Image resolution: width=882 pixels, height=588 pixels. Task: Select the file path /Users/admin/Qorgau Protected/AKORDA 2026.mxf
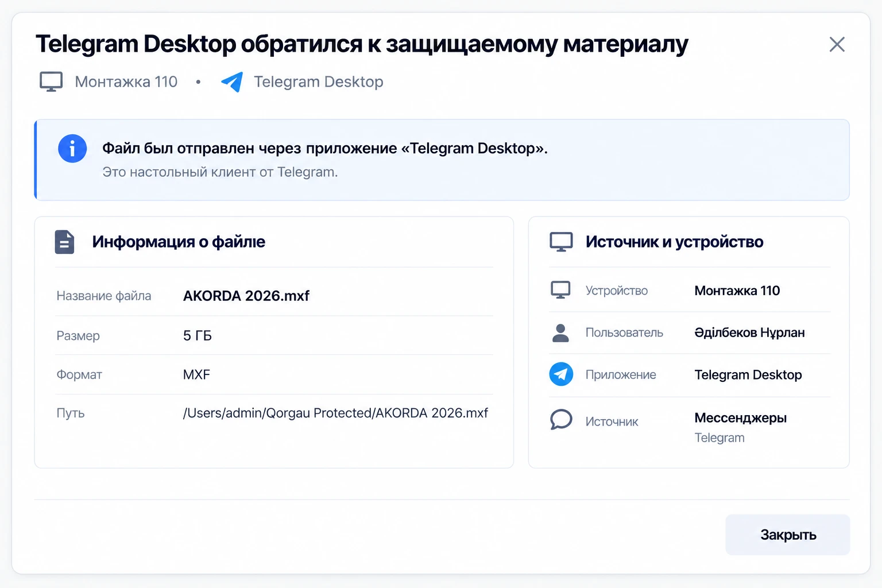(335, 413)
